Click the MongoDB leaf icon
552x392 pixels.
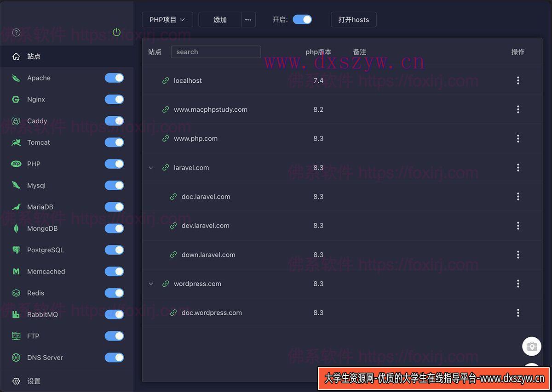[x=16, y=228]
